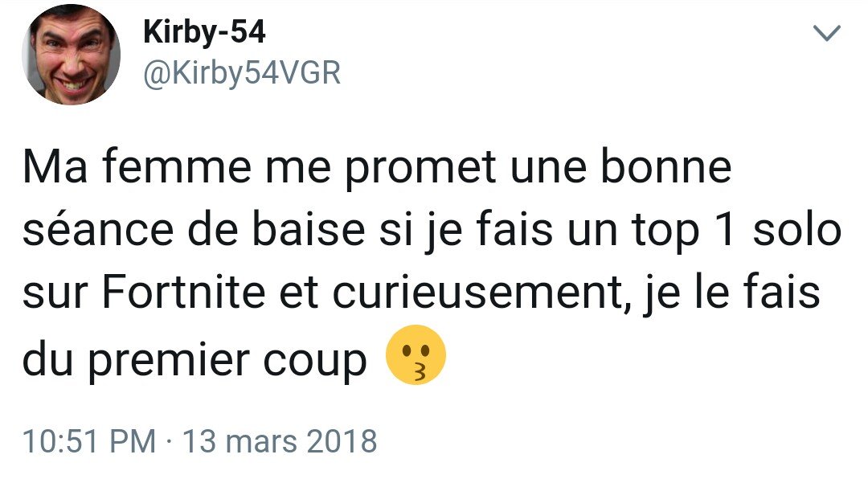
Task: Open the @Kirby54VGR handle link
Action: pos(242,73)
